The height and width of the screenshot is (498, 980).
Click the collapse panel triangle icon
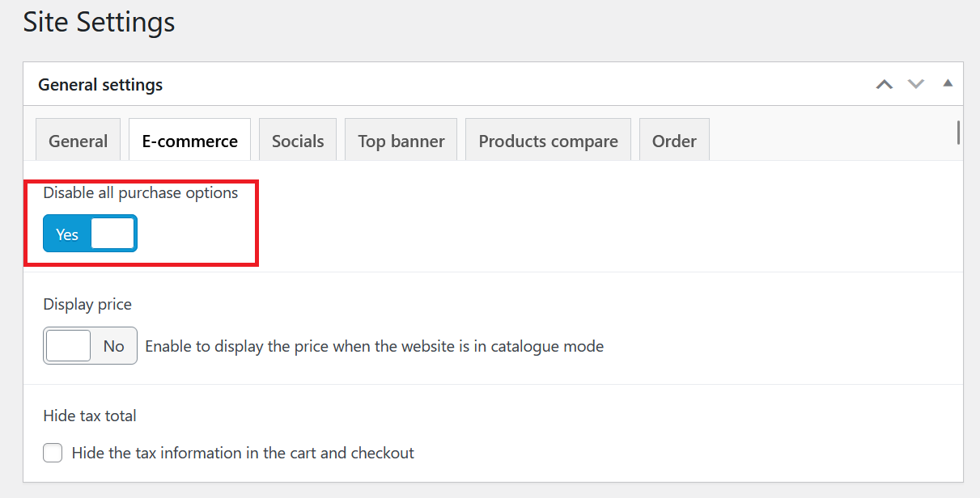(948, 83)
